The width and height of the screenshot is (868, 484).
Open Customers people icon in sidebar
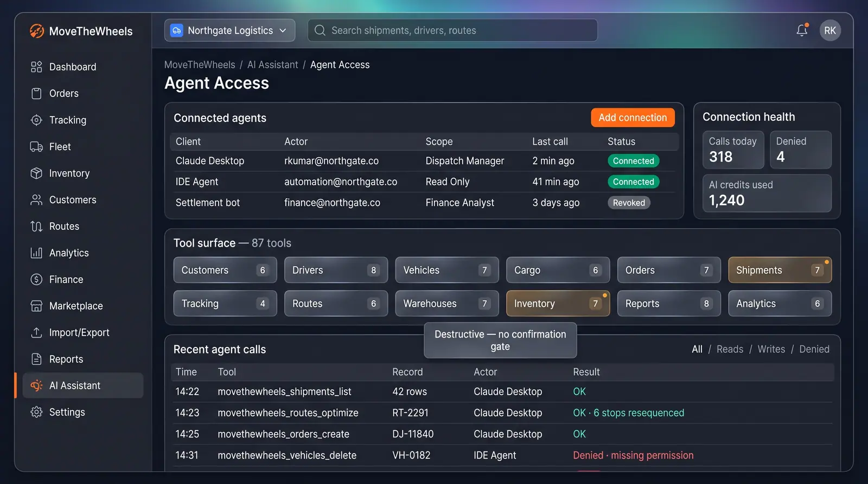click(x=36, y=199)
